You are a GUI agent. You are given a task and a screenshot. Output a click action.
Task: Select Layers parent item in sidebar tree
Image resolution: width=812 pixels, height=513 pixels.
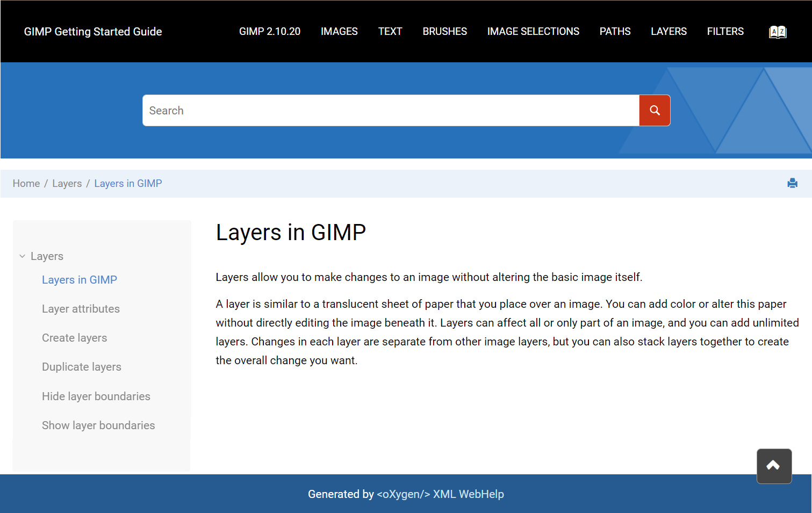[47, 256]
